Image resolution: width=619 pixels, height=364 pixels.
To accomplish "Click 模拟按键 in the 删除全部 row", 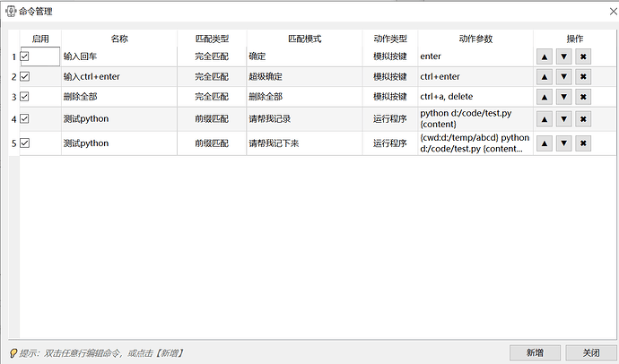I will coord(390,97).
